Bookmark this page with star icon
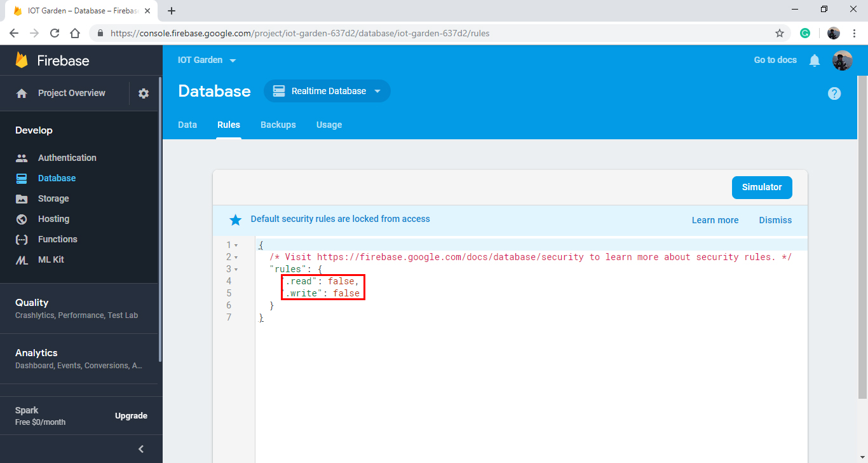Viewport: 868px width, 463px height. click(780, 33)
